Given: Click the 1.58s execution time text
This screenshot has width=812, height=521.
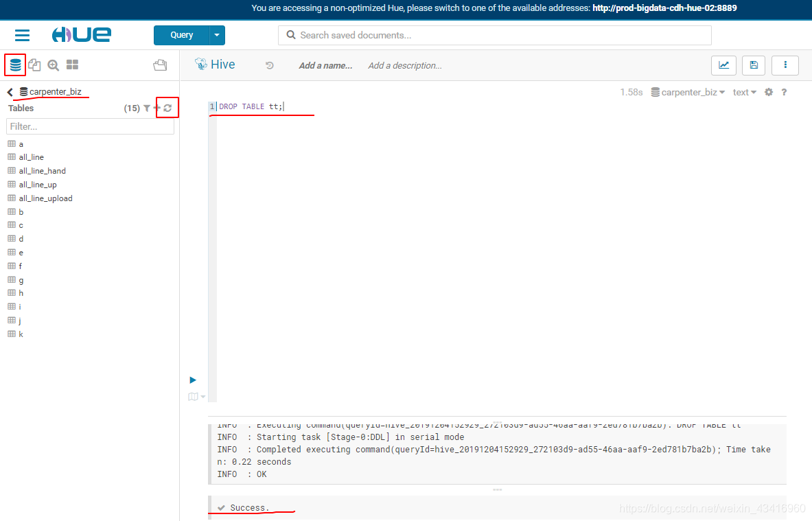Looking at the screenshot, I should pyautogui.click(x=631, y=92).
